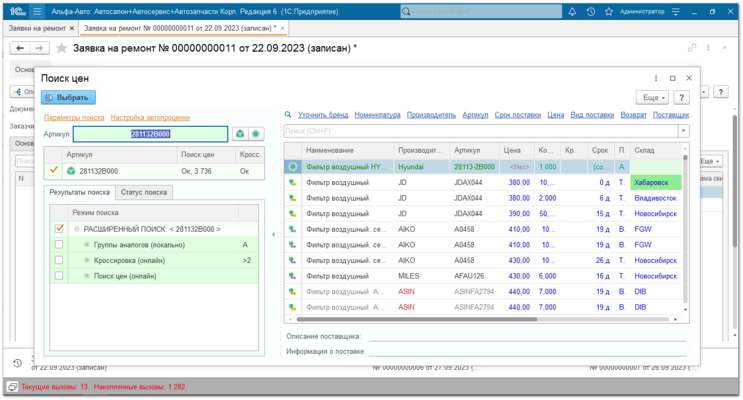Go forward with the right arrow button
This screenshot has height=400, width=743.
point(39,48)
